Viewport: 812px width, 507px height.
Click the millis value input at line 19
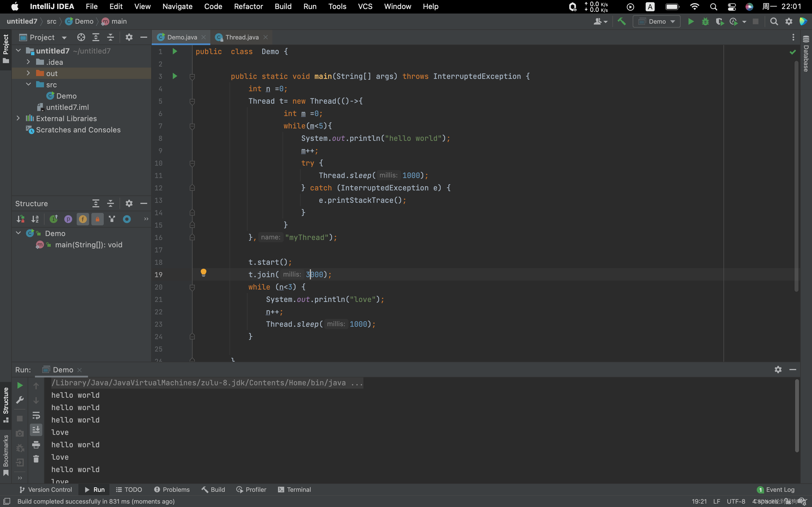[313, 275]
